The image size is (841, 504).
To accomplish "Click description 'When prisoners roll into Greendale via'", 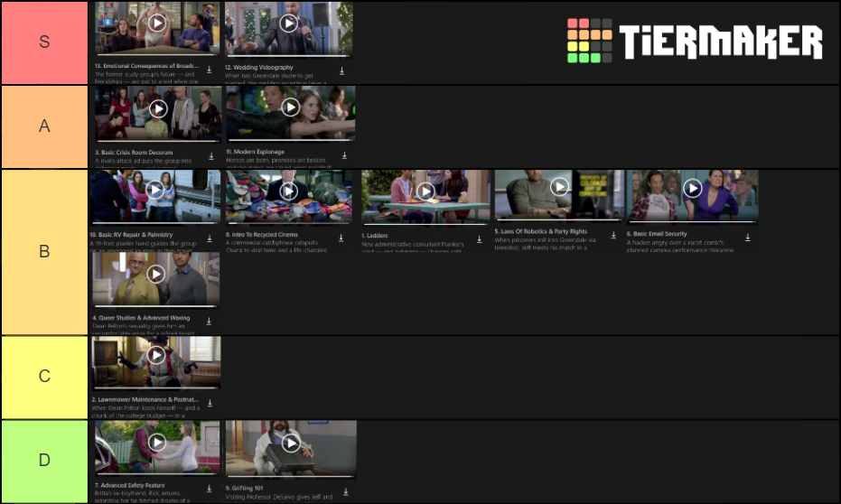I will tap(545, 240).
